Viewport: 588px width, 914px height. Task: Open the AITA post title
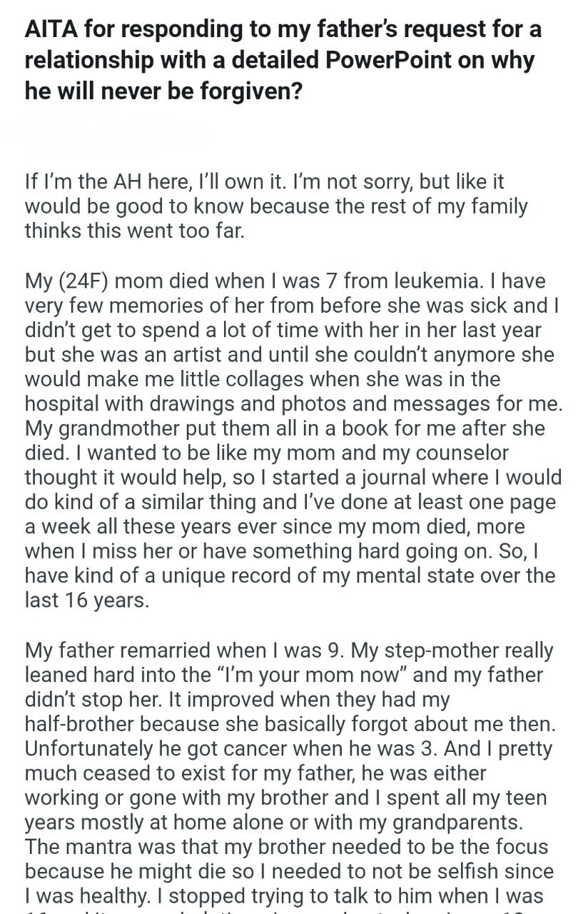pos(283,61)
